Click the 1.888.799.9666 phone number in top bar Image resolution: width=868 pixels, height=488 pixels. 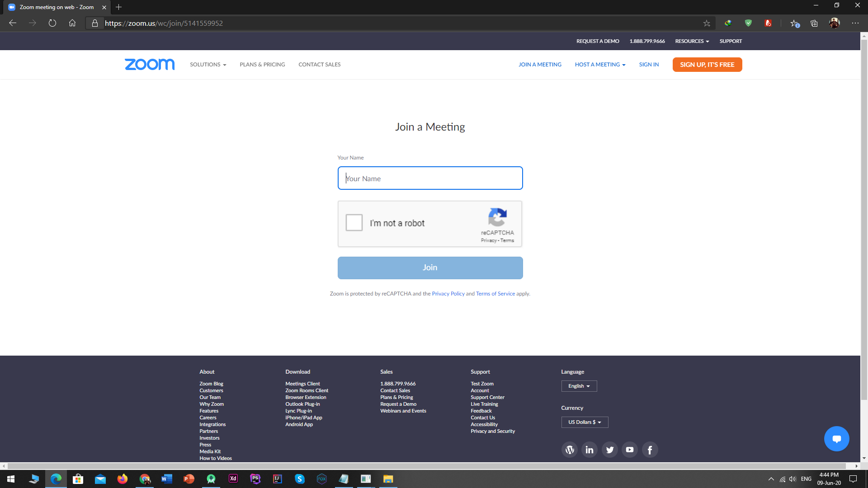(647, 41)
